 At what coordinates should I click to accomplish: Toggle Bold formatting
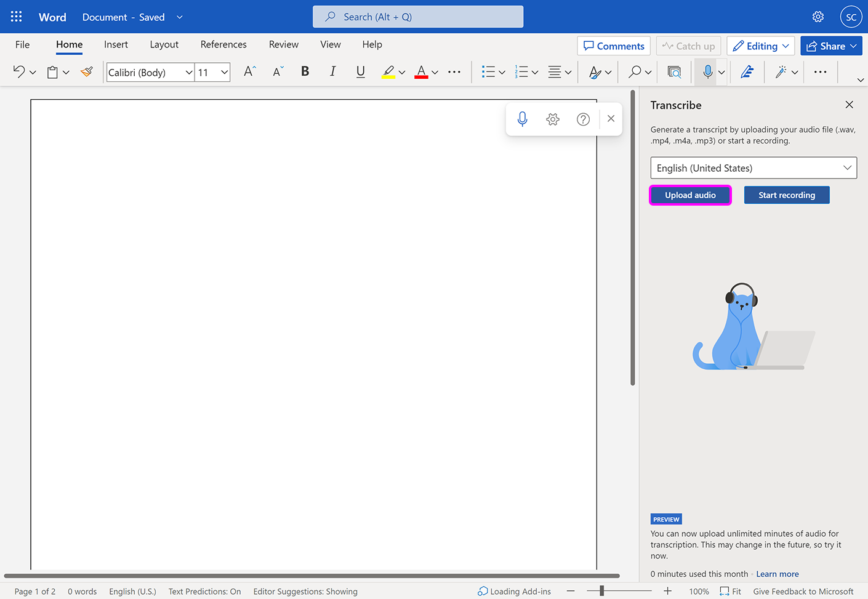tap(305, 72)
